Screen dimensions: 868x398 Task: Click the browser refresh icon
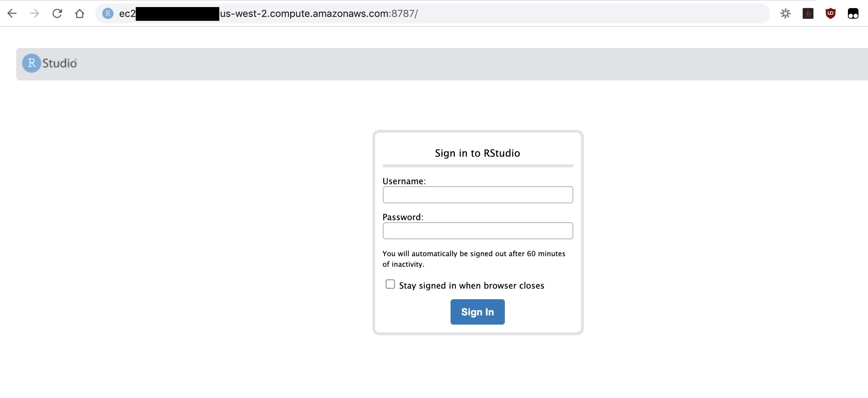click(57, 13)
